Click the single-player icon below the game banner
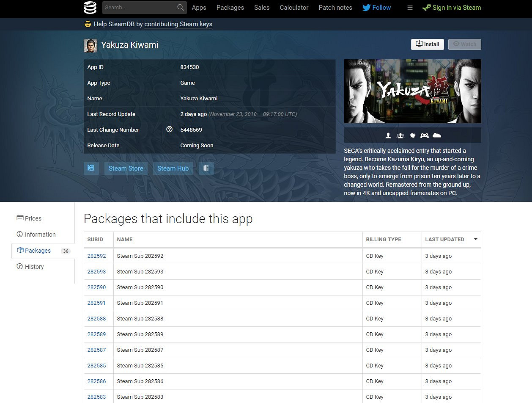The height and width of the screenshot is (403, 532). coord(388,135)
